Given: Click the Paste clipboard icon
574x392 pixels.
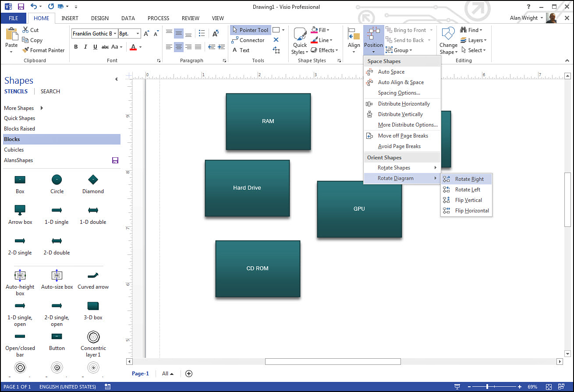Looking at the screenshot, I should point(11,35).
